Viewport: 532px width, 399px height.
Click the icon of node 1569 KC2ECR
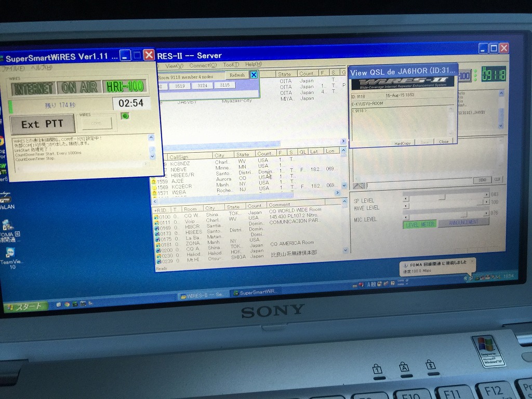pyautogui.click(x=154, y=187)
